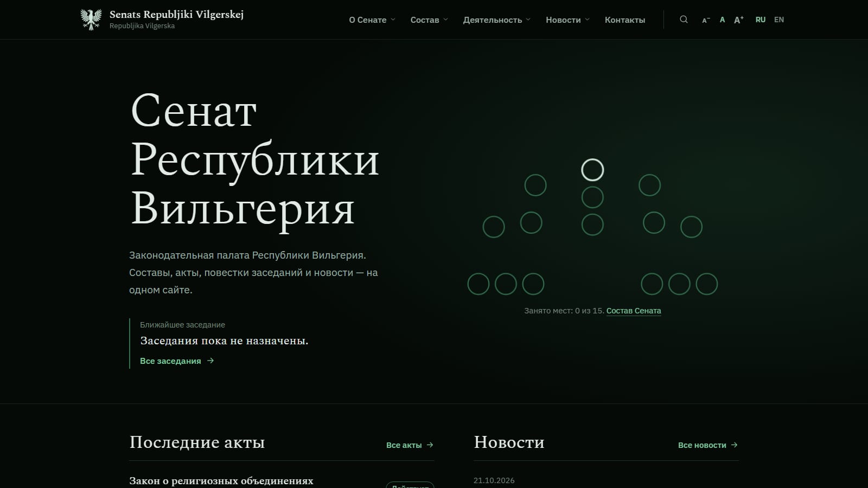Follow the Состав Сената link
The image size is (868, 488).
[634, 311]
